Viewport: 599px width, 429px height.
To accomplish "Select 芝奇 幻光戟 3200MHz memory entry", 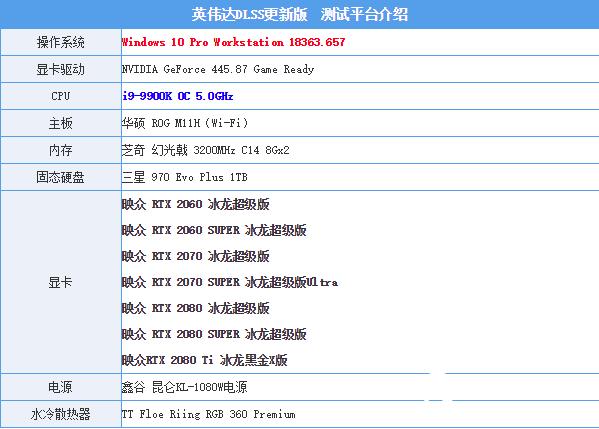I will 206,150.
